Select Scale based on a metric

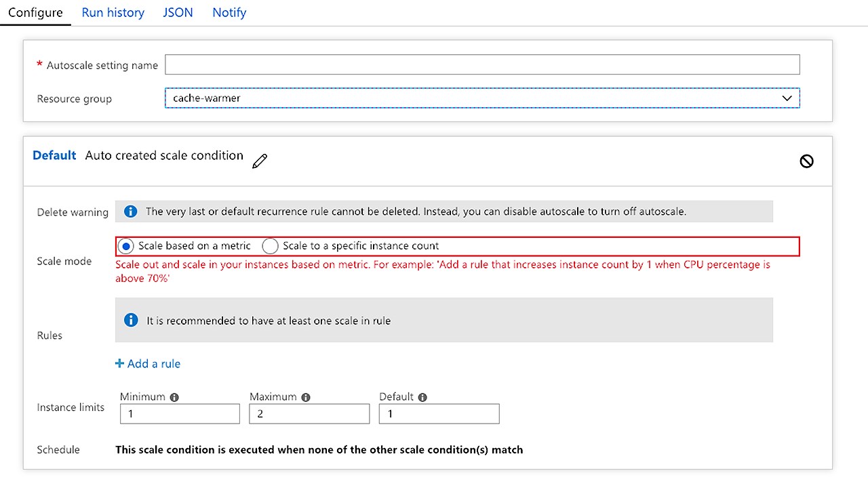click(125, 246)
